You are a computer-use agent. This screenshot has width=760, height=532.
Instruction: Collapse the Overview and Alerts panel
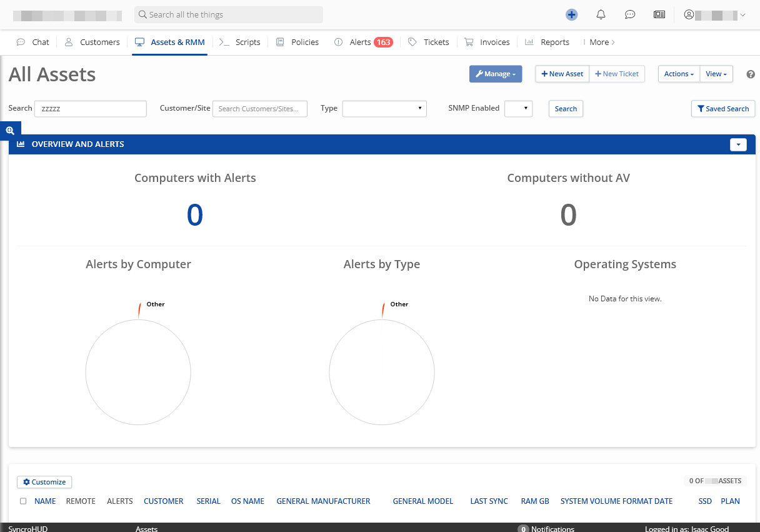point(738,144)
